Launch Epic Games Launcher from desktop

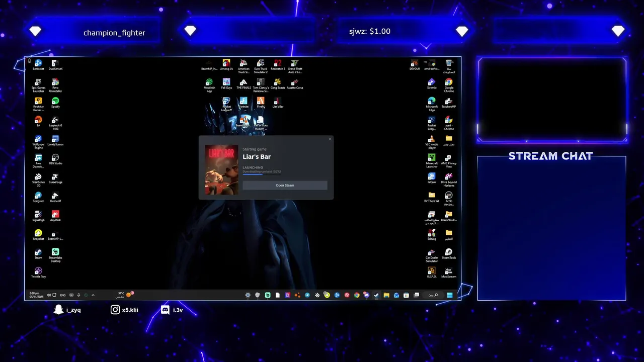point(38,85)
